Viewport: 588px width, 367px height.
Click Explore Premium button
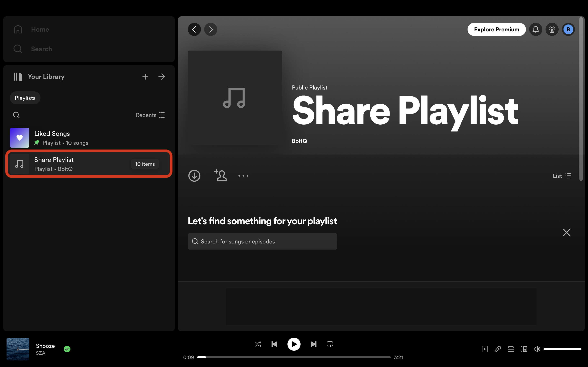tap(497, 29)
